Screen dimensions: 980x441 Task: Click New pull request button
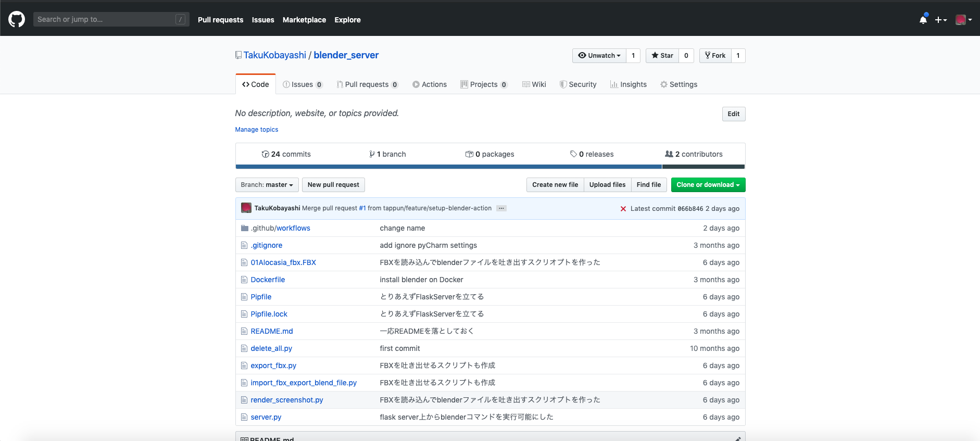(x=333, y=185)
